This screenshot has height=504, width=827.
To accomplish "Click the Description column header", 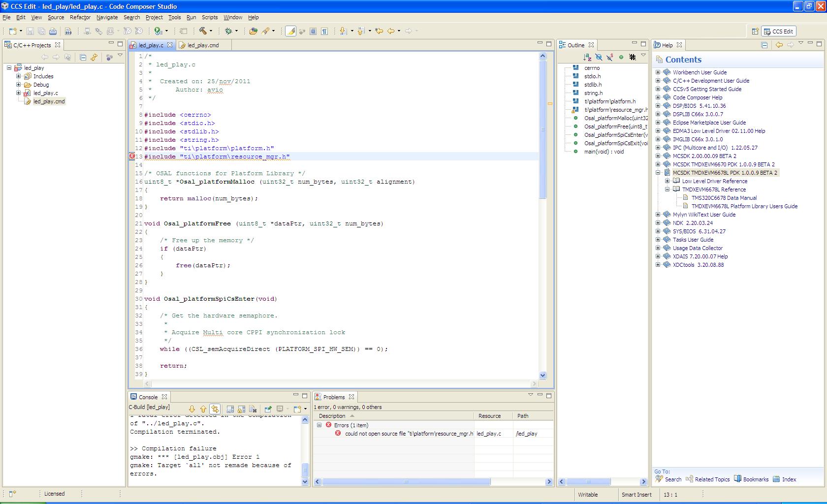I will pos(332,416).
